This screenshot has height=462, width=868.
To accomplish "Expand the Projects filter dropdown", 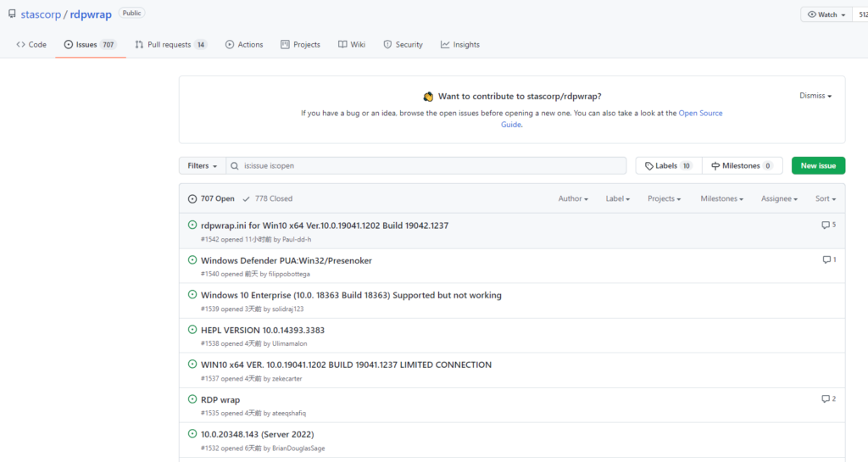I will pos(665,198).
